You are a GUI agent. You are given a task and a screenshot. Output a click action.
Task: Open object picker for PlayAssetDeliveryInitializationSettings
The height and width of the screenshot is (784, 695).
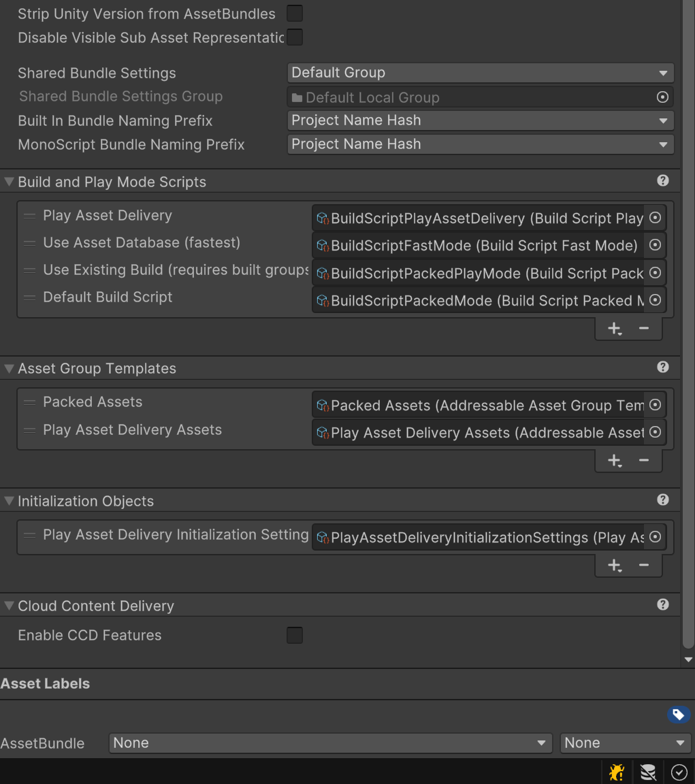click(654, 537)
